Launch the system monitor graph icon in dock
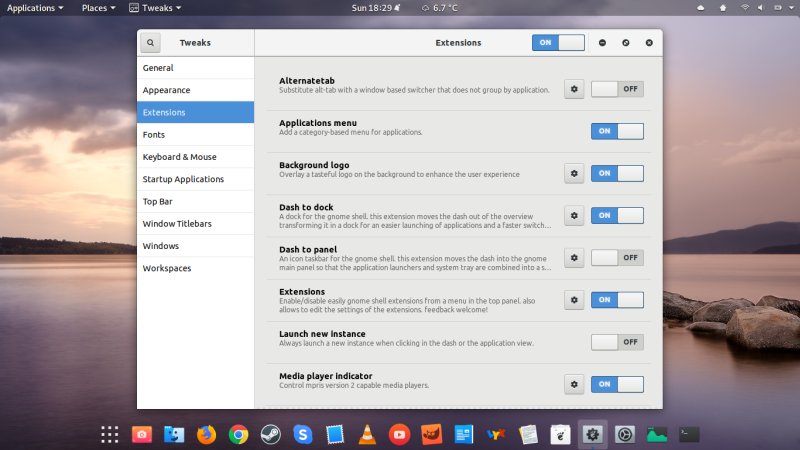The height and width of the screenshot is (450, 800). [657, 435]
